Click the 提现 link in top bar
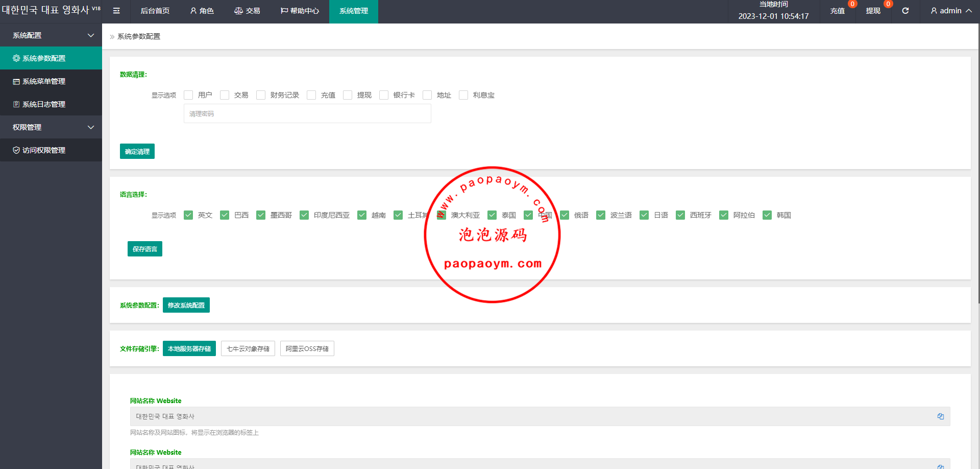 click(x=873, y=11)
